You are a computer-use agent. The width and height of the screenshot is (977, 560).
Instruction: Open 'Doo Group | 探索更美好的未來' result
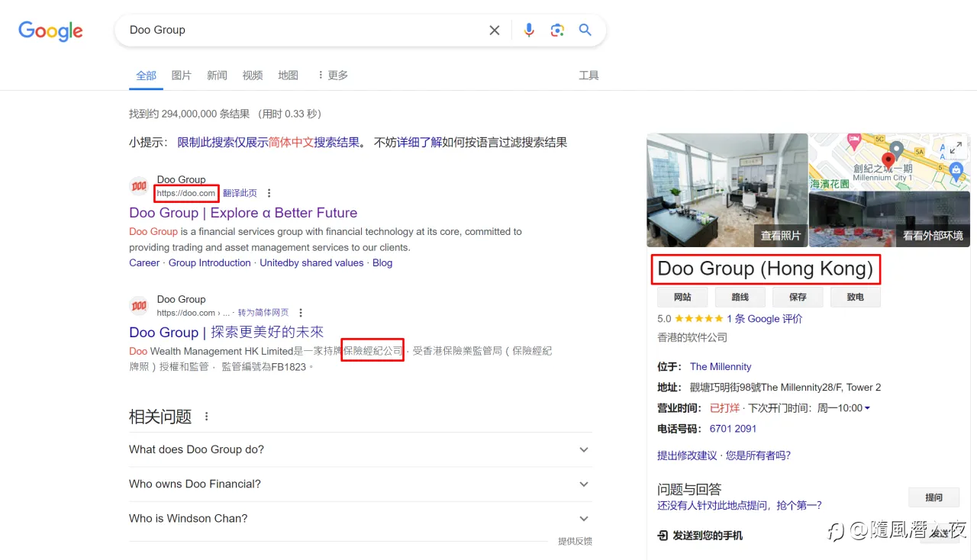tap(227, 333)
